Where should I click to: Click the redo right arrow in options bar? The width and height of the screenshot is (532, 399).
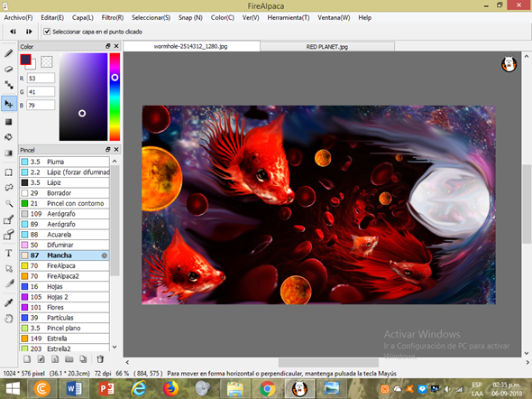29,32
